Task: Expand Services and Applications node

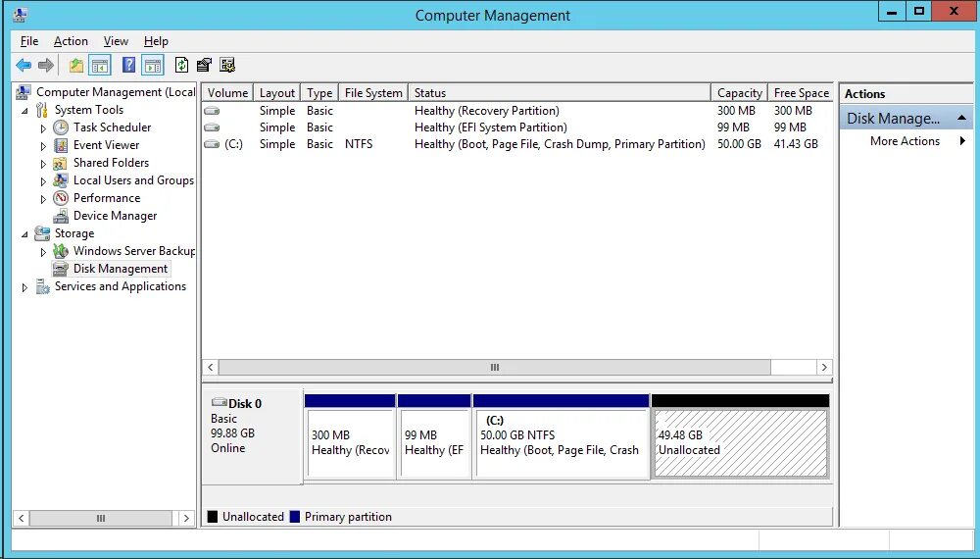Action: [25, 287]
